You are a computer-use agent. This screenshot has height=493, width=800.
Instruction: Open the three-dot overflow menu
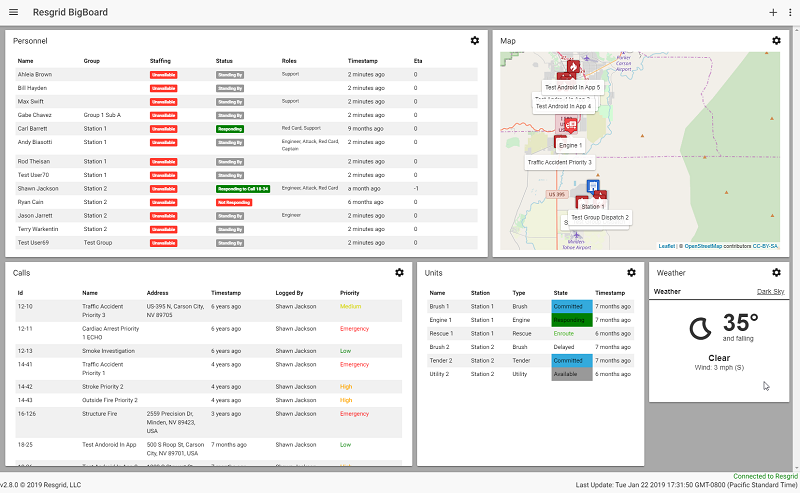[788, 12]
